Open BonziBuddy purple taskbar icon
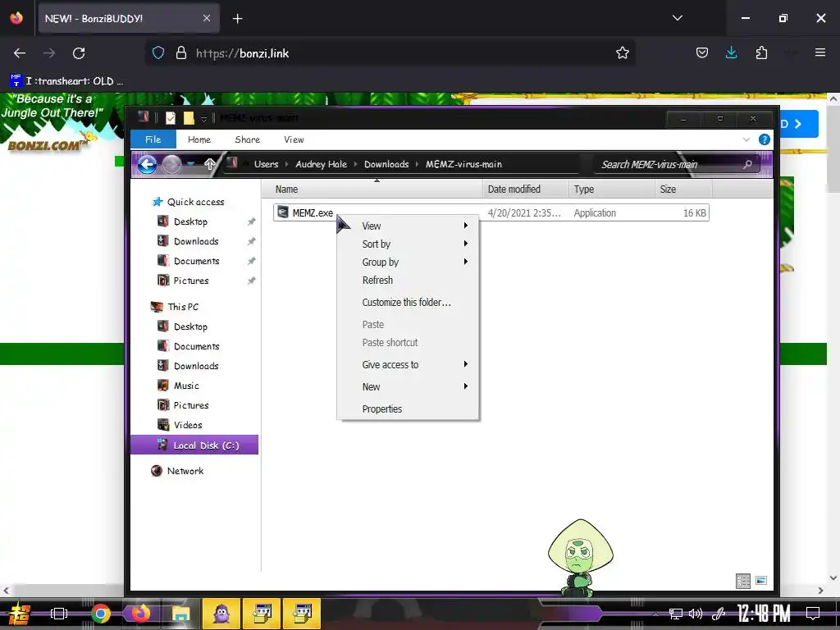The height and width of the screenshot is (630, 840). [x=221, y=614]
